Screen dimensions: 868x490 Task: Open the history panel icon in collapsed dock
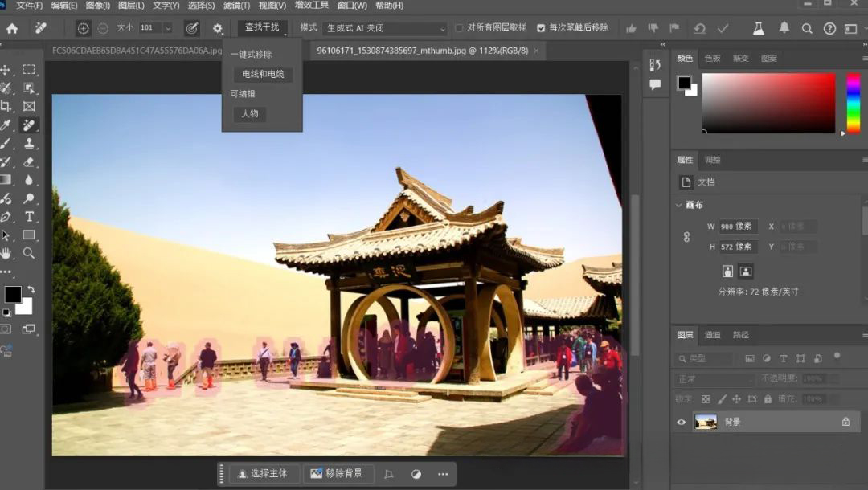[655, 65]
